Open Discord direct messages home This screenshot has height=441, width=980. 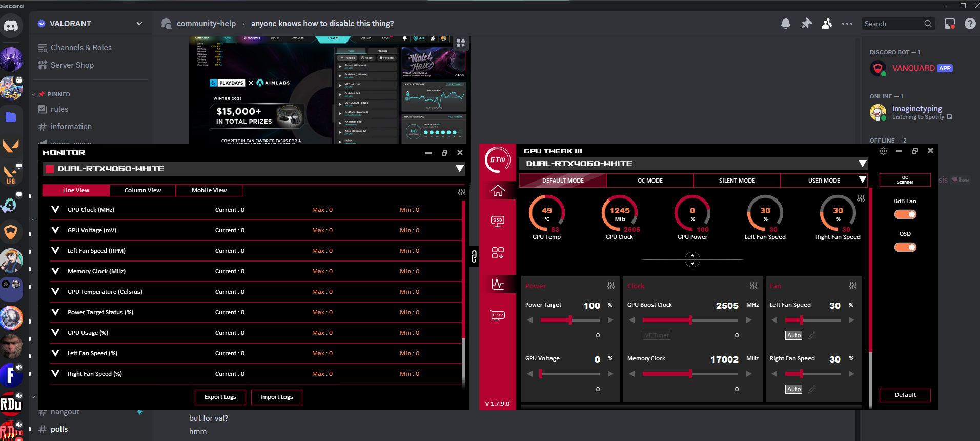(11, 25)
